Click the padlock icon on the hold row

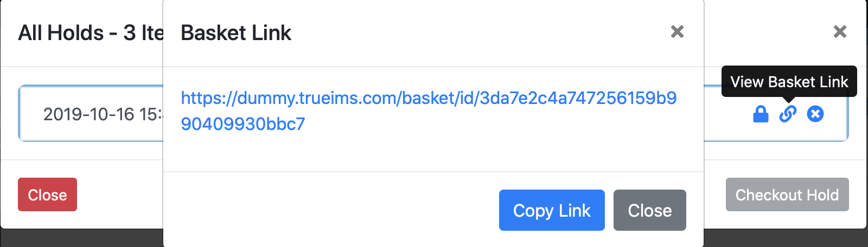coord(761,114)
